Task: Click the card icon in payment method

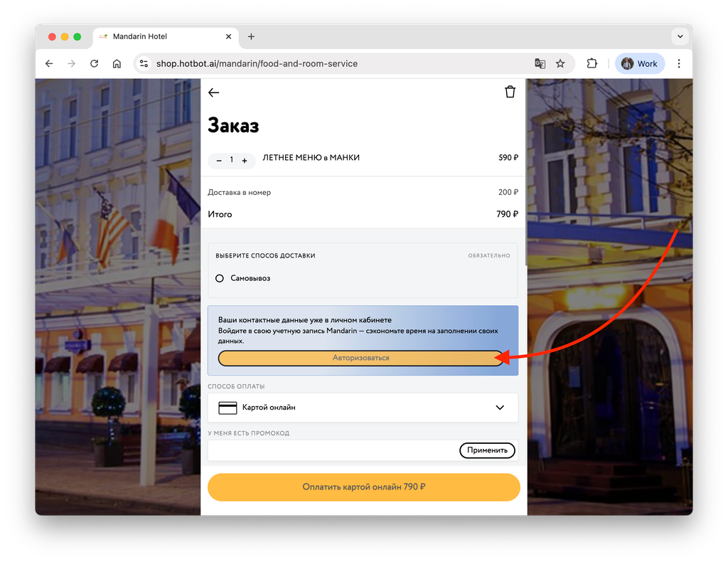Action: click(x=227, y=408)
